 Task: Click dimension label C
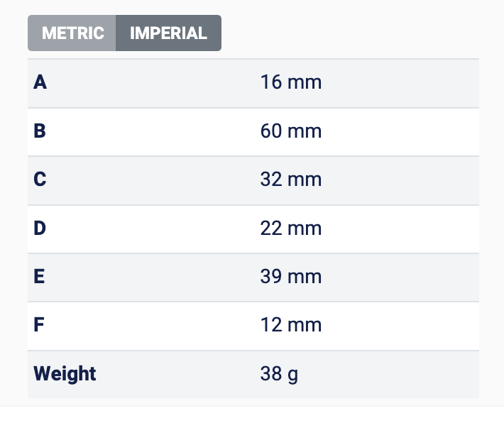[40, 180]
